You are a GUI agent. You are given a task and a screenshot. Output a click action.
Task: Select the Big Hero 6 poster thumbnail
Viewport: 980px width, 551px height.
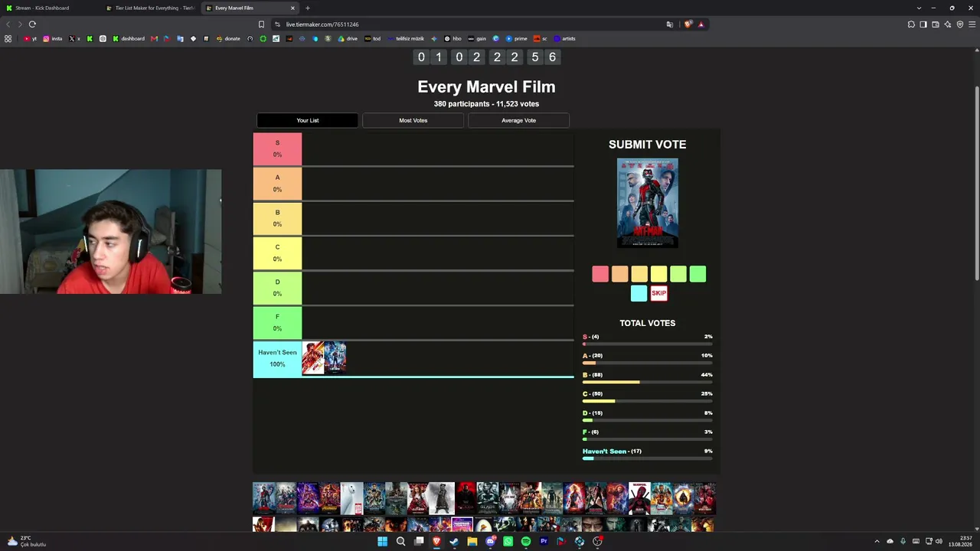(352, 498)
